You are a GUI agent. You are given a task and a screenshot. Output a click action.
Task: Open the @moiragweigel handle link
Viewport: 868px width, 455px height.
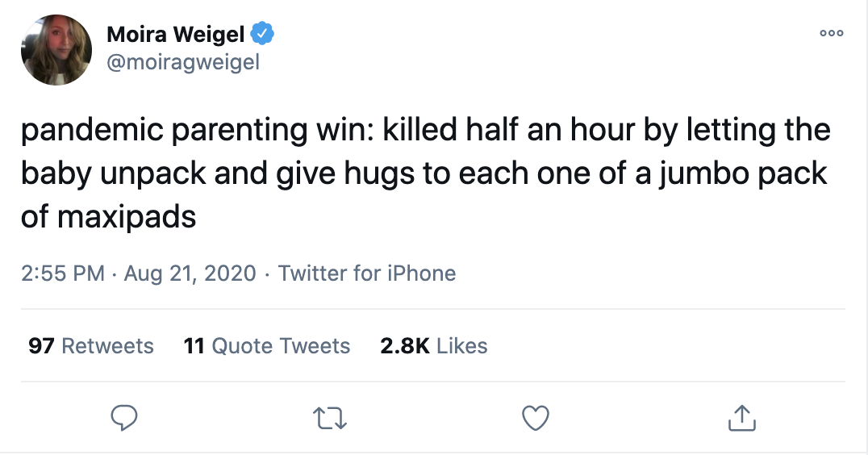(x=183, y=62)
